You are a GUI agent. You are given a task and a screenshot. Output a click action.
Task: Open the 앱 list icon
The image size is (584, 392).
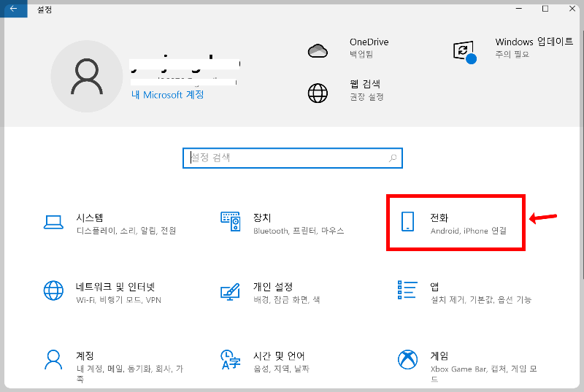coord(407,290)
